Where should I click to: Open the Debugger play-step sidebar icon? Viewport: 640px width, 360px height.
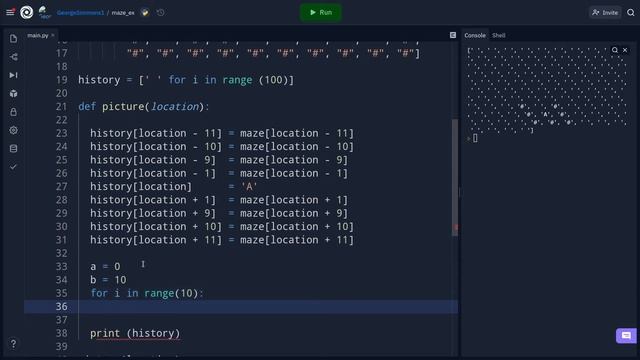pos(13,75)
